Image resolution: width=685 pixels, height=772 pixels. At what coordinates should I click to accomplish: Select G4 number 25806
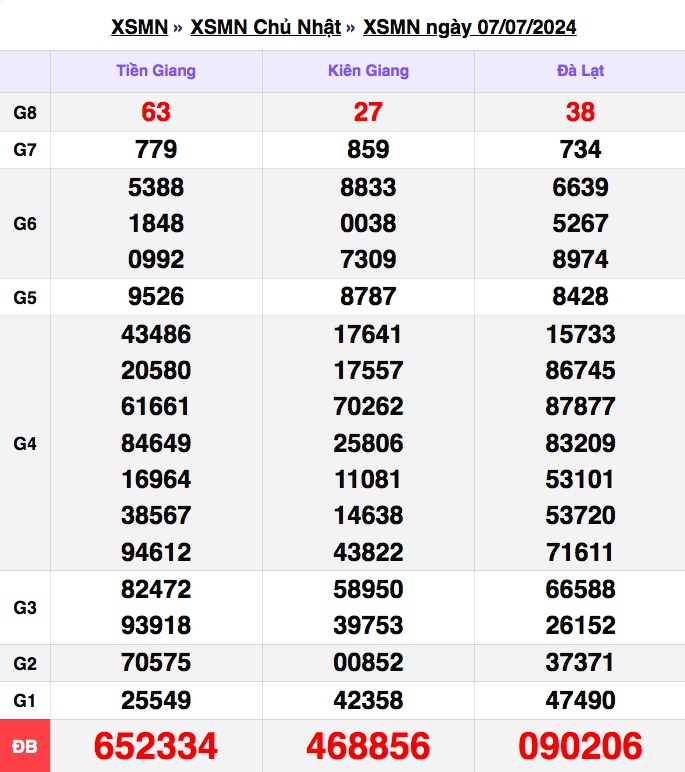click(368, 443)
